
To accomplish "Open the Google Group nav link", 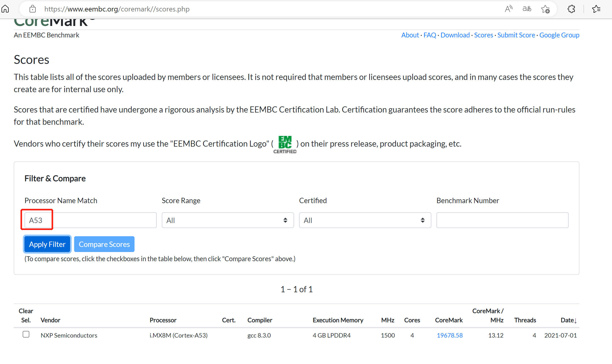I will tap(559, 35).
